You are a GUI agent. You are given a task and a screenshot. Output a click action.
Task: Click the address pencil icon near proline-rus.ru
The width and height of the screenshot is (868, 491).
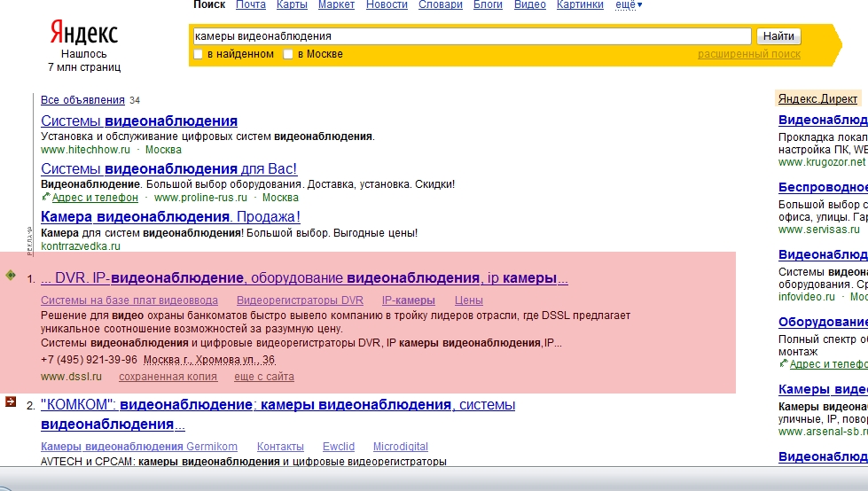click(x=46, y=197)
